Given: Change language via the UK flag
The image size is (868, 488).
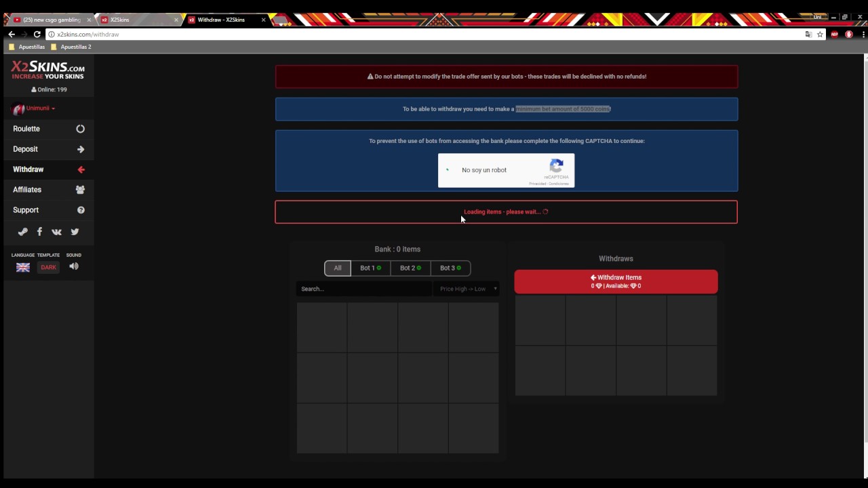Looking at the screenshot, I should (x=23, y=267).
